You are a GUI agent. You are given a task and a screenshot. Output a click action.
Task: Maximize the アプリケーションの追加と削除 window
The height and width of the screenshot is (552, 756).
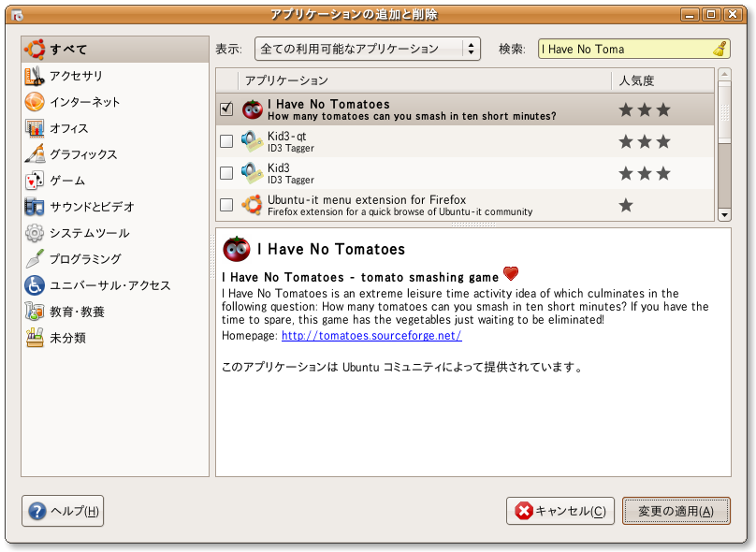click(x=711, y=14)
